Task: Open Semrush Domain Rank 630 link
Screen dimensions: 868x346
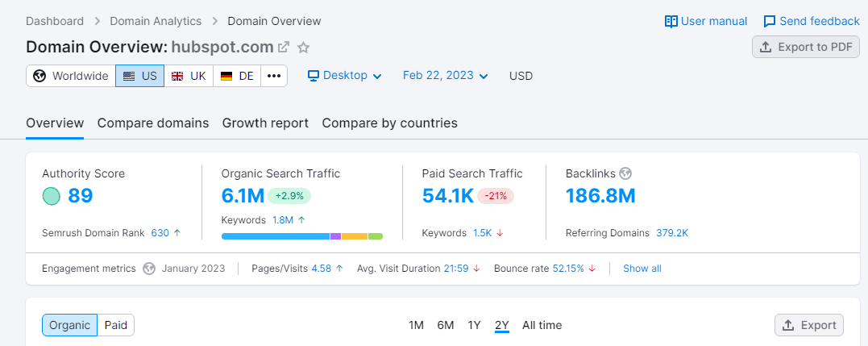Action: click(160, 233)
